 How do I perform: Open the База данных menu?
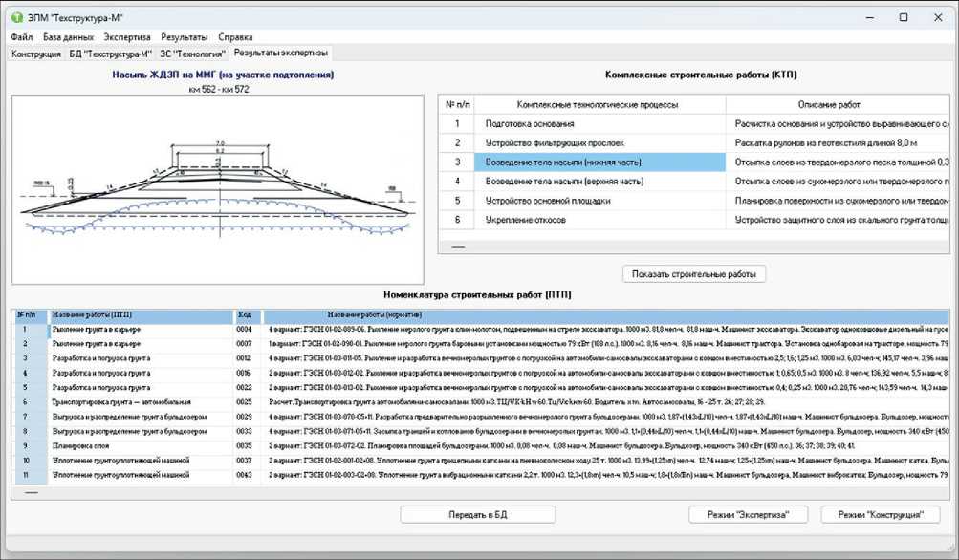(x=68, y=36)
